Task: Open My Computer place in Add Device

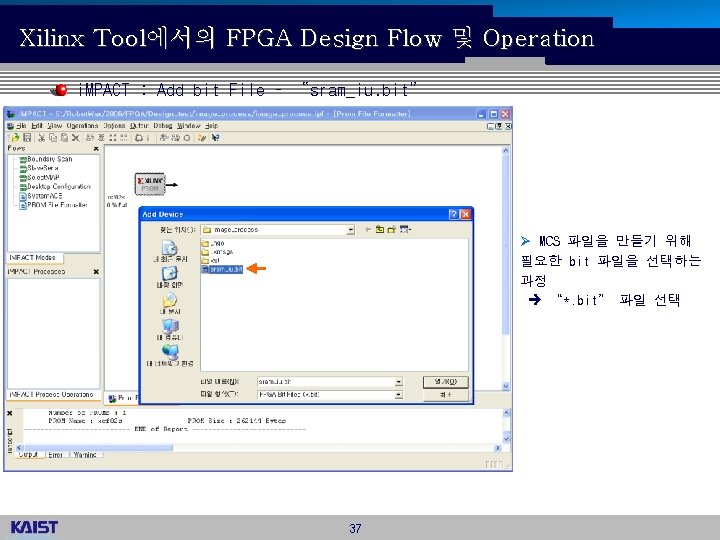Action: (170, 330)
